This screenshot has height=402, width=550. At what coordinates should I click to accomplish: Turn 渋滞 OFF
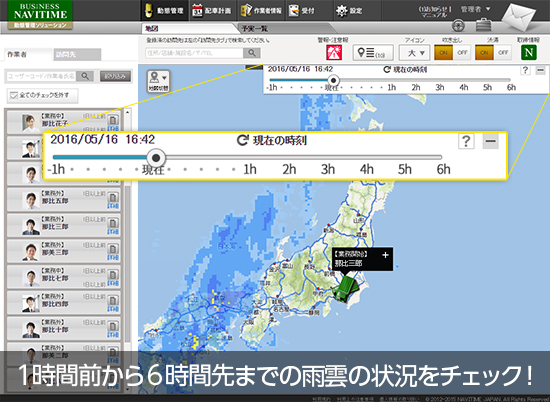(x=503, y=53)
